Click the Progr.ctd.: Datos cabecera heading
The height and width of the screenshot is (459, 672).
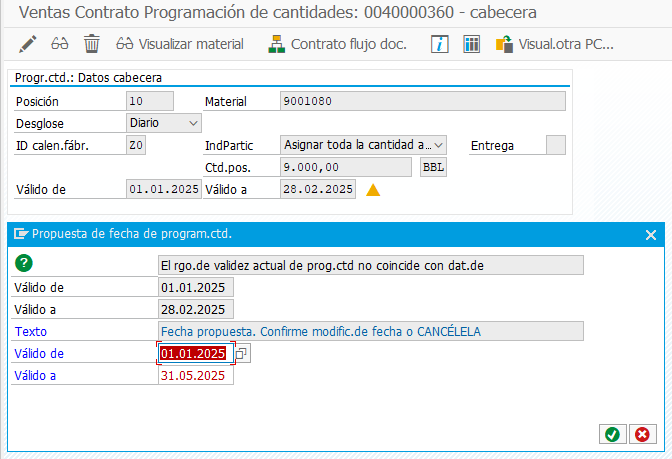click(88, 78)
